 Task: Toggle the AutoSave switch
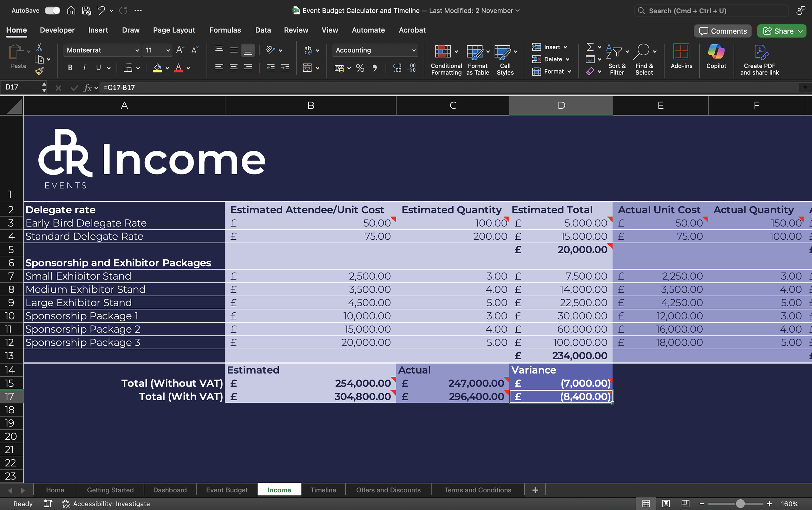pyautogui.click(x=52, y=10)
